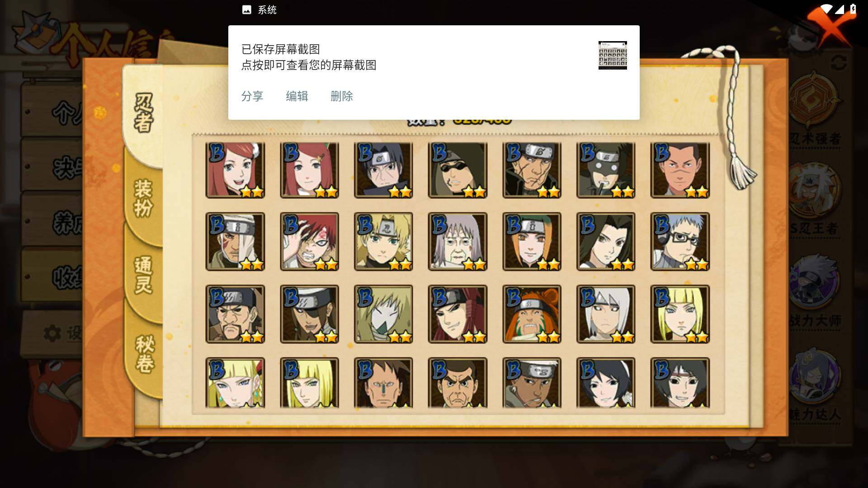Image resolution: width=868 pixels, height=488 pixels.
Task: Choose the glasses gray-haired ninja portrait
Action: 680,242
